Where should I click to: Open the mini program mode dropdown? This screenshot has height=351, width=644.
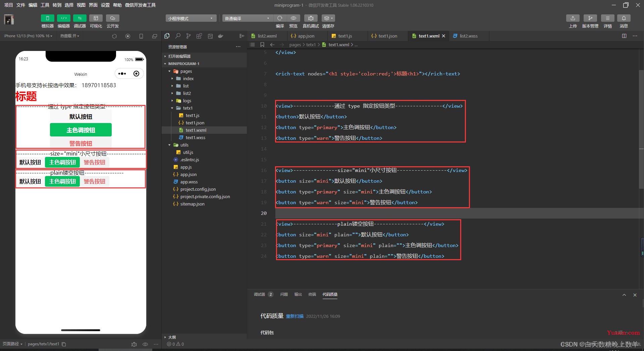[x=191, y=18]
